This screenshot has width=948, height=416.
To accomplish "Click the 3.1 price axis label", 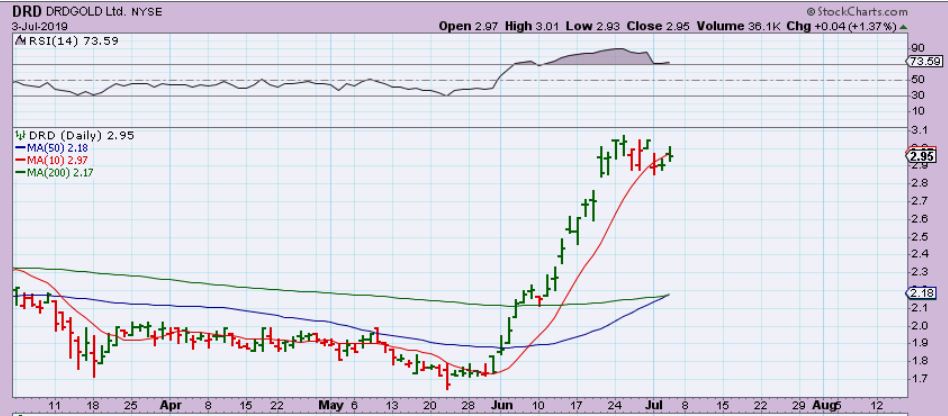I will pos(922,129).
